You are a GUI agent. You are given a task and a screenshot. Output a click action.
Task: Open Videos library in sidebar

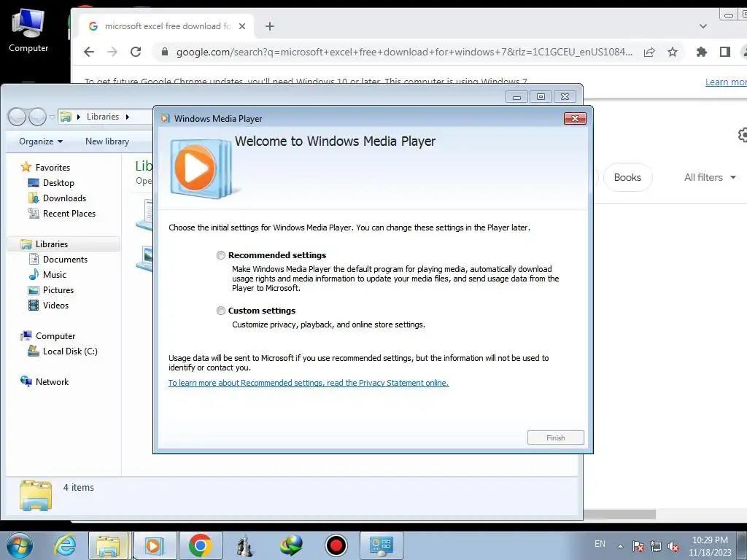(55, 306)
